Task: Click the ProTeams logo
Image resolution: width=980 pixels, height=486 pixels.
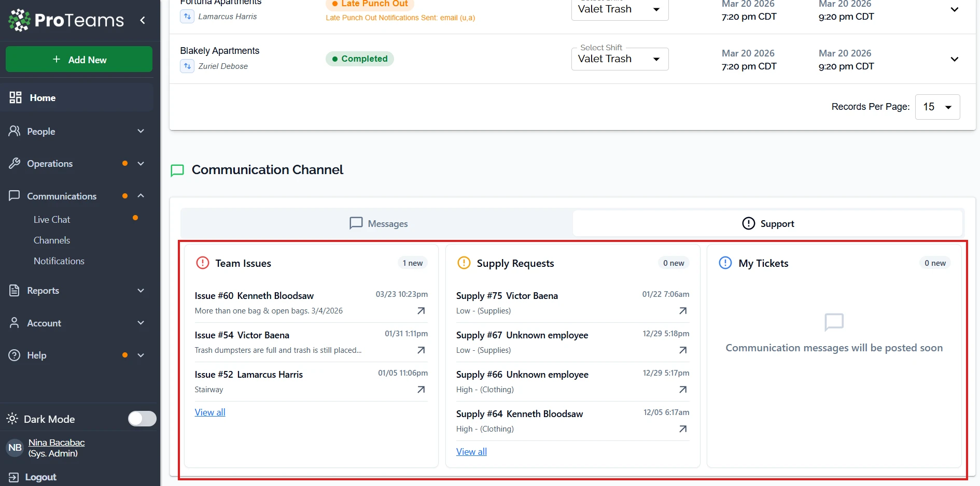Action: [66, 20]
